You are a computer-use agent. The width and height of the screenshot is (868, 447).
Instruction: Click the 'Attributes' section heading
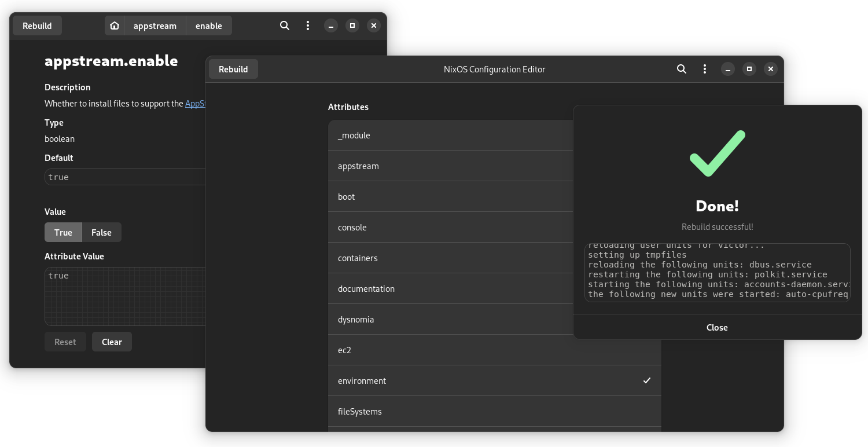tap(348, 107)
